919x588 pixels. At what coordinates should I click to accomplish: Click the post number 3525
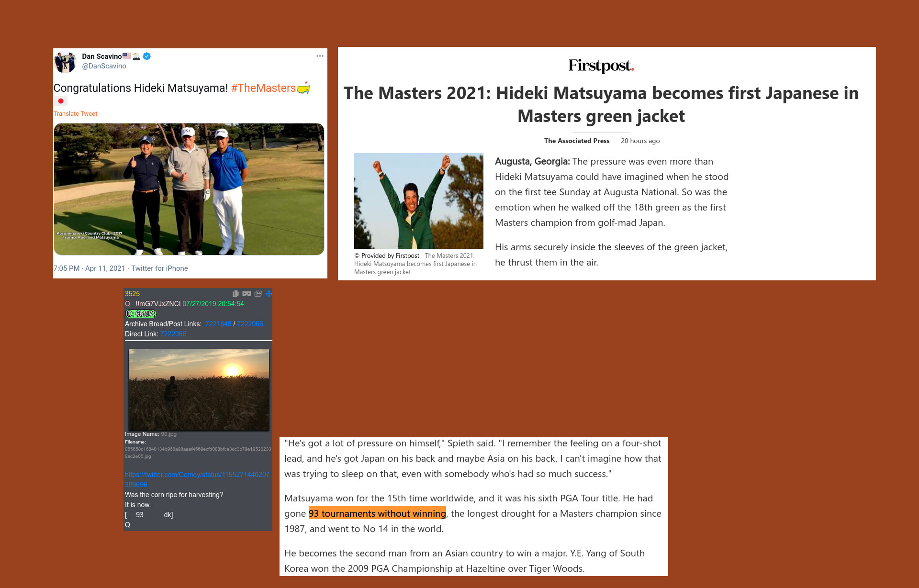[132, 294]
